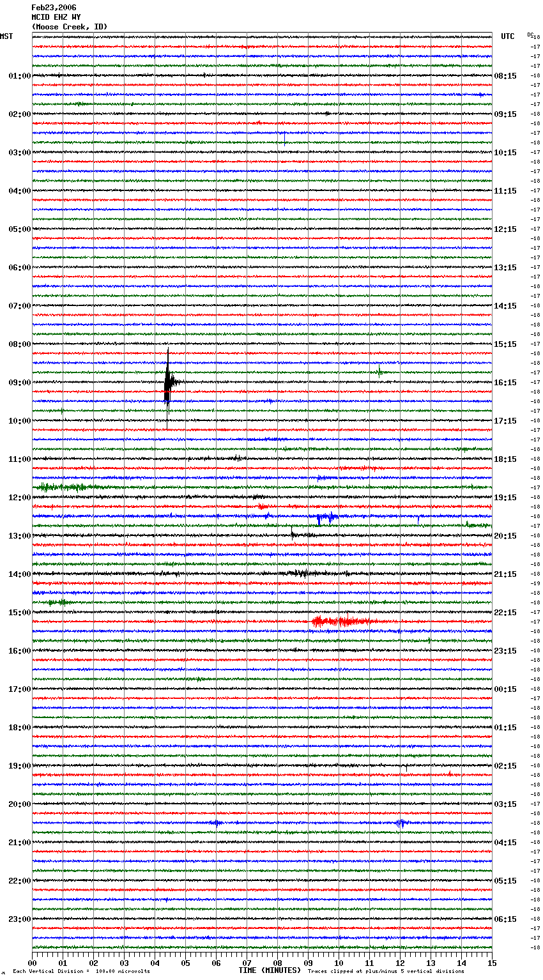
Task: Click the 16:15 UTC time label
Action: pos(505,383)
